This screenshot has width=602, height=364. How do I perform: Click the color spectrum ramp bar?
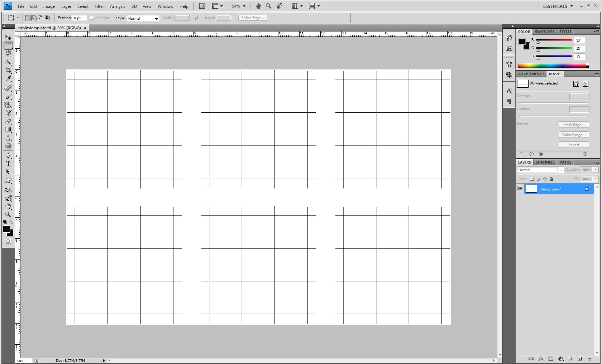[x=553, y=66]
